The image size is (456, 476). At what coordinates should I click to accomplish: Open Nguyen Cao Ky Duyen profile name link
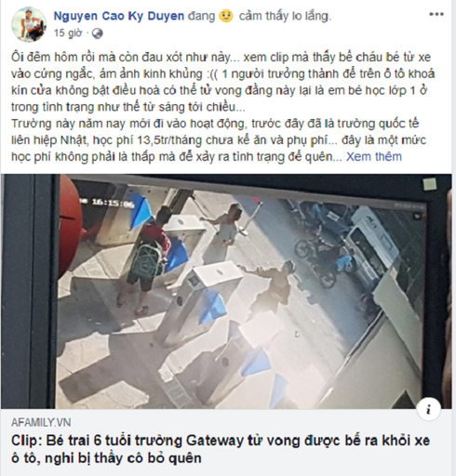click(119, 16)
